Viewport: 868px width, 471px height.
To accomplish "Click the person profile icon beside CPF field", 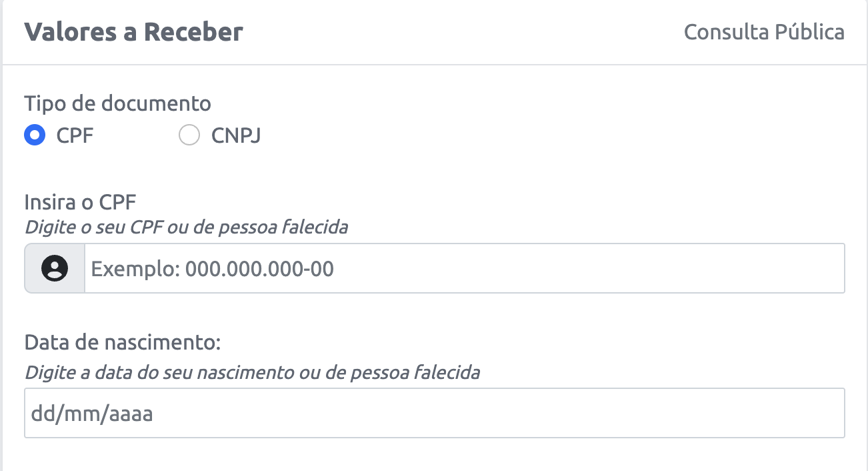I will [x=53, y=268].
